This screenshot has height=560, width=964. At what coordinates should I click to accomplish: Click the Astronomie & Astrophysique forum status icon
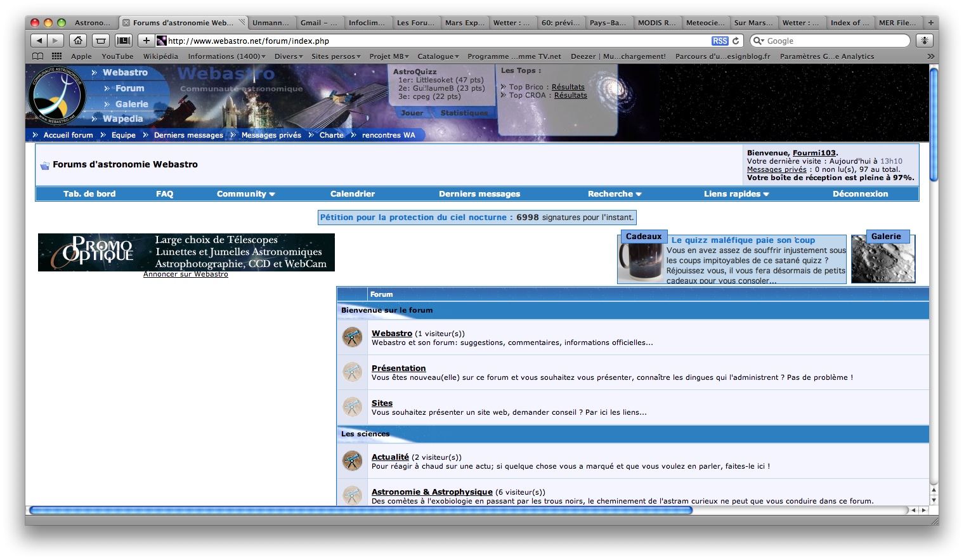pyautogui.click(x=352, y=495)
